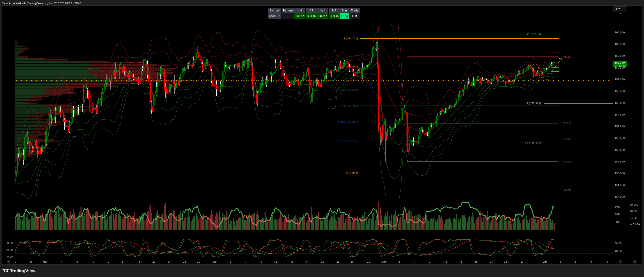Click the 80.000 oscillator axis label
The height and width of the screenshot is (277, 644).
[x=634, y=205]
